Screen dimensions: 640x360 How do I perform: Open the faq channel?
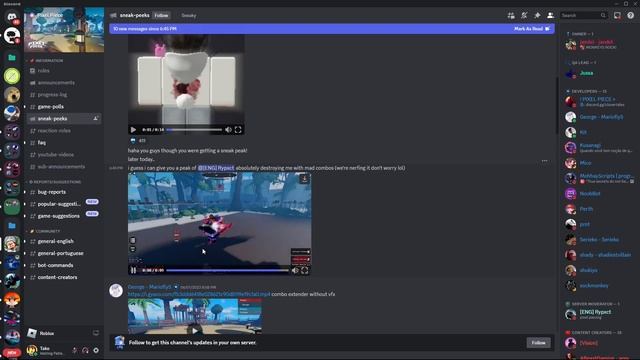point(64,142)
